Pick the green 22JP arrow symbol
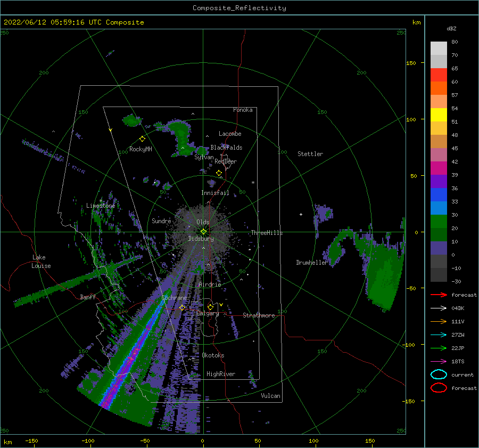 click(439, 348)
